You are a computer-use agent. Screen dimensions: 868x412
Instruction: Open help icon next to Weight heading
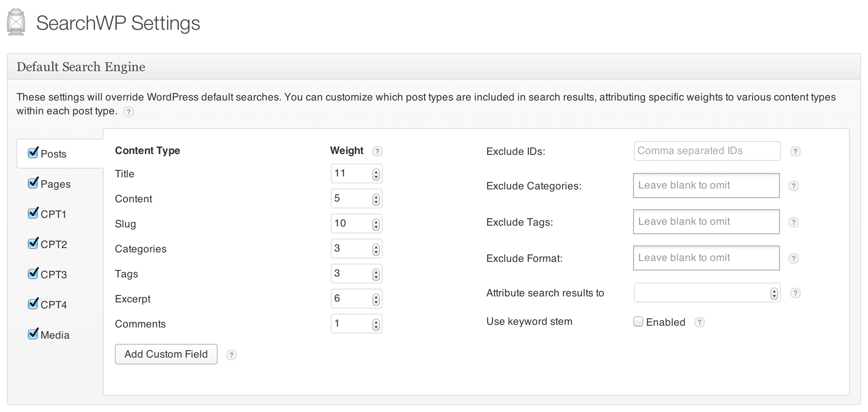[x=377, y=151]
